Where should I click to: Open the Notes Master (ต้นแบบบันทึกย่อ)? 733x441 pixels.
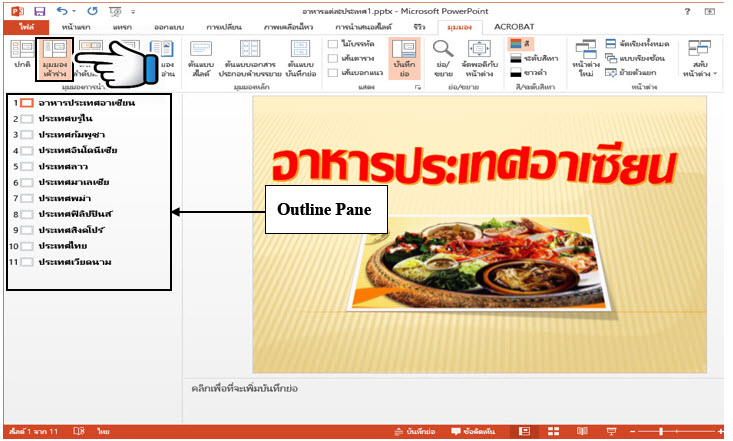[x=301, y=59]
